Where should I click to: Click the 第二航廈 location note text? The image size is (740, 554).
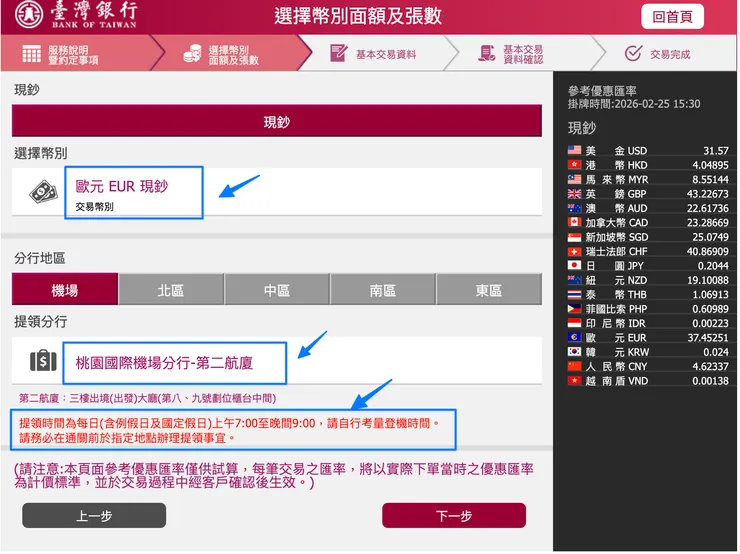click(147, 398)
